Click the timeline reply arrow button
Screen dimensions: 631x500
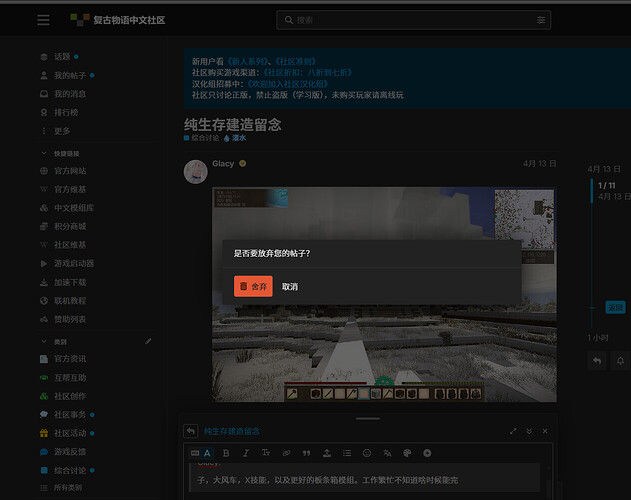[597, 361]
